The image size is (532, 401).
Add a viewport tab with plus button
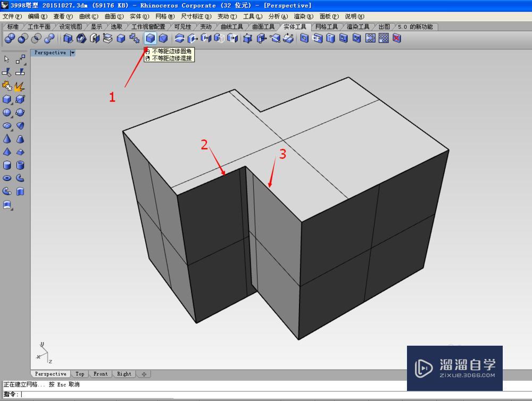coord(144,374)
